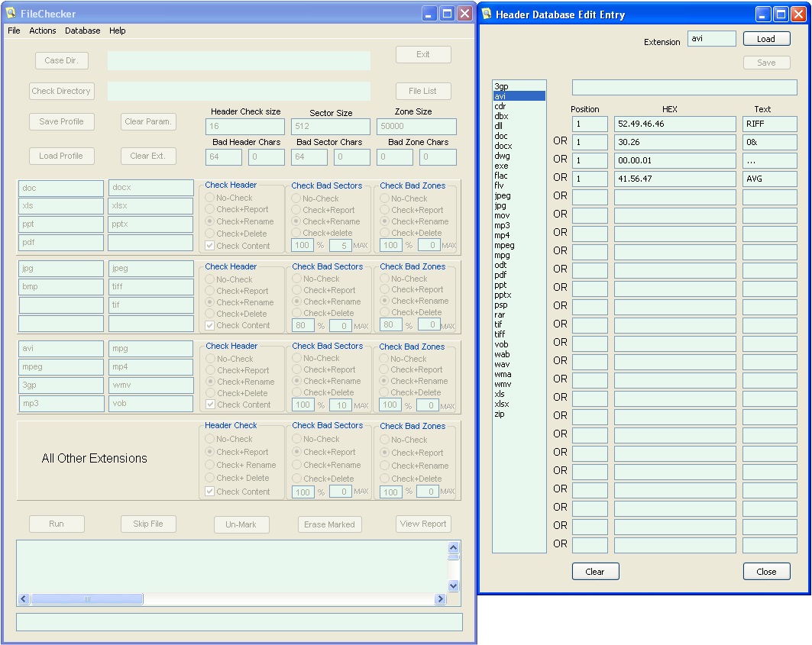This screenshot has width=812, height=645.
Task: Click the Header Database Edit Entry window icon
Action: 487,14
